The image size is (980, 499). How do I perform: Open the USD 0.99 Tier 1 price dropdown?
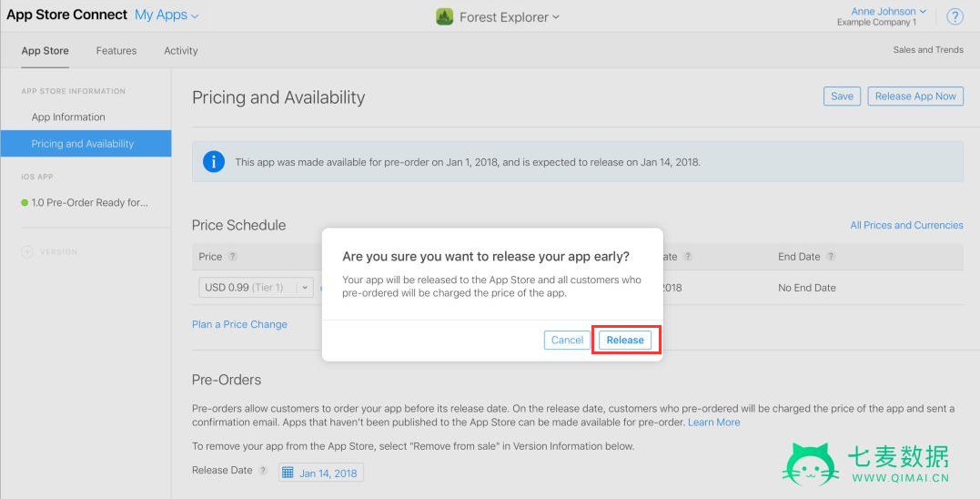point(257,288)
